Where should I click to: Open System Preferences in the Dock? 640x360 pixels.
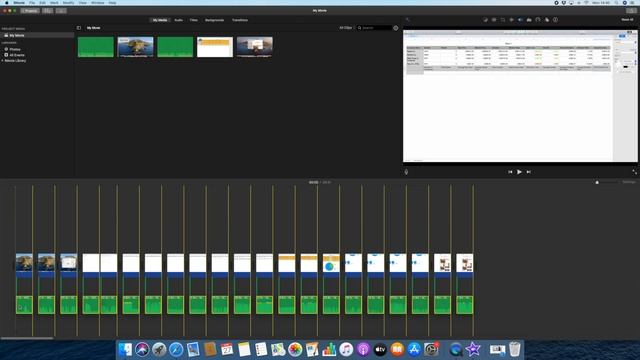(431, 349)
